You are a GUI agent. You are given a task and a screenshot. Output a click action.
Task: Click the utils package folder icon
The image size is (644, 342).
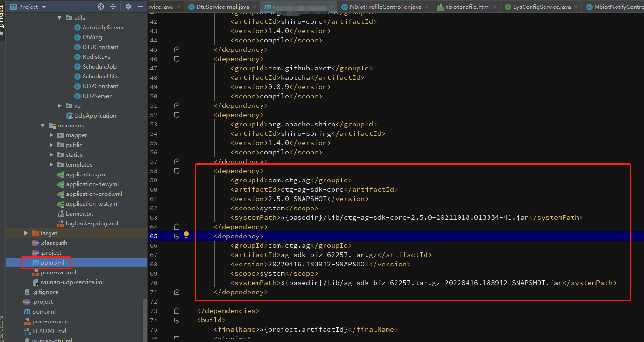pyautogui.click(x=69, y=18)
